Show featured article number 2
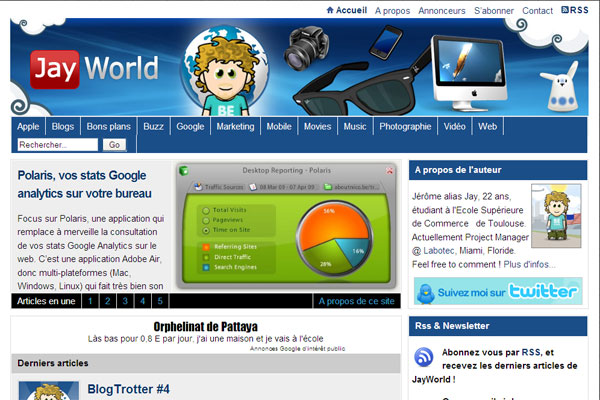The height and width of the screenshot is (400, 600). (x=108, y=301)
